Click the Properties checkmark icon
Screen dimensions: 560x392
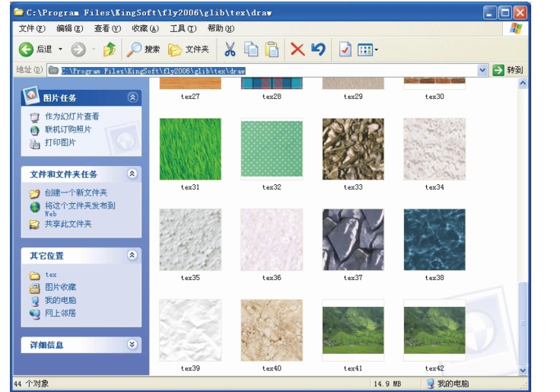pos(345,49)
